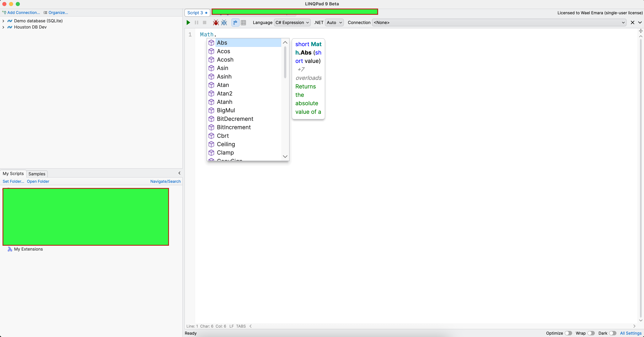Click the Stop execution square icon

(x=204, y=22)
